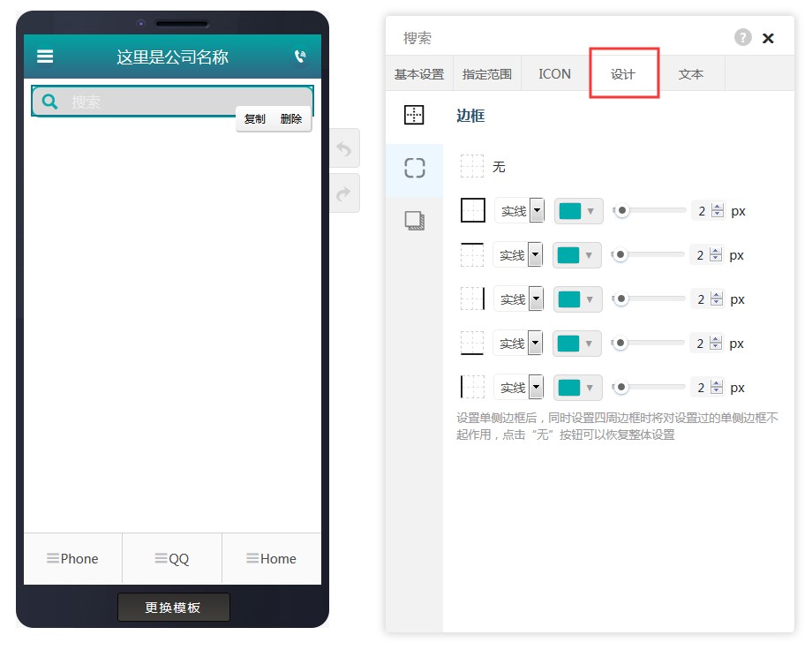Click the 搜索 search input field
This screenshot has height=650, width=812.
pos(172,101)
